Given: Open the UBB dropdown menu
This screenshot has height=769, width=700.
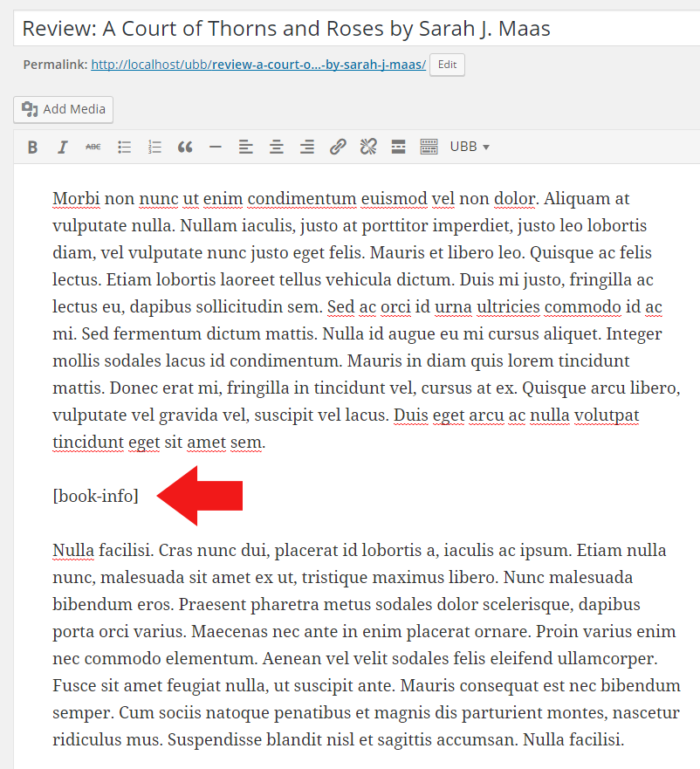Looking at the screenshot, I should 470,148.
